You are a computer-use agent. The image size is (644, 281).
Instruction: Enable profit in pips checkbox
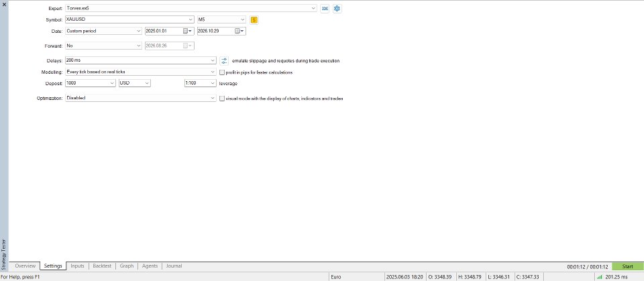click(x=222, y=72)
